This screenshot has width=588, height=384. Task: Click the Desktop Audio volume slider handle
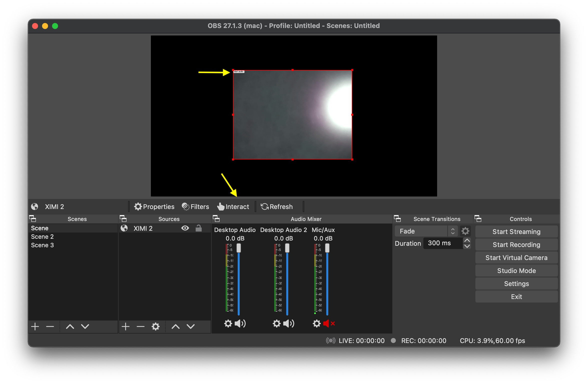click(239, 248)
